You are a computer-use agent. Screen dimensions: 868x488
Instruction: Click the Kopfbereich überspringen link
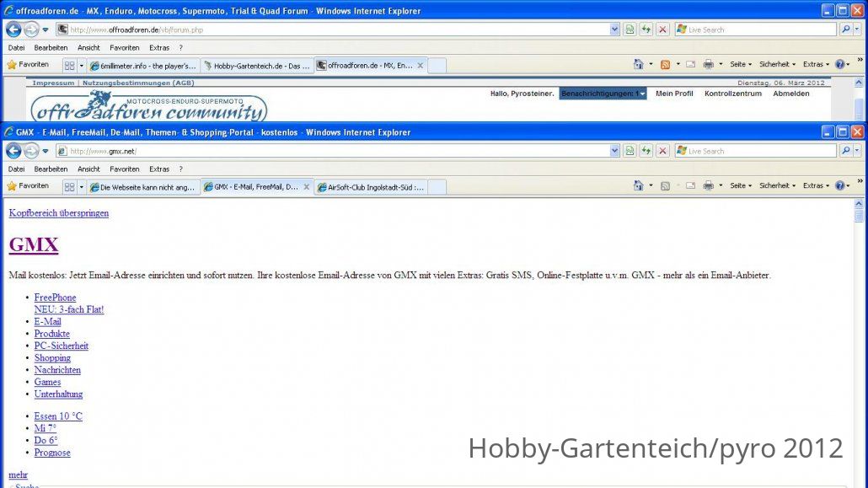pos(59,213)
